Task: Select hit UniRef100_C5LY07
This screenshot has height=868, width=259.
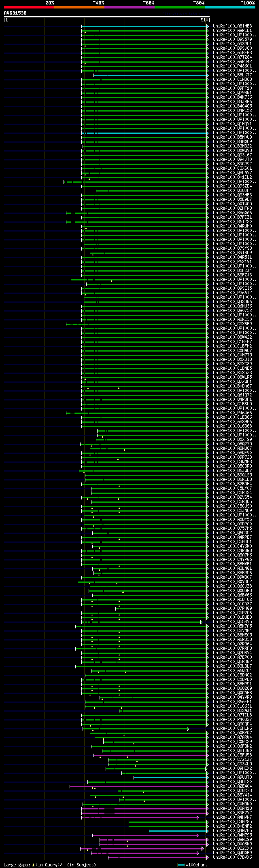Action: point(232,489)
